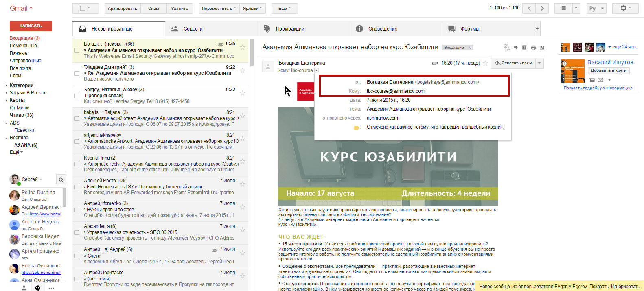Click the chat list scrollbar

[64, 197]
